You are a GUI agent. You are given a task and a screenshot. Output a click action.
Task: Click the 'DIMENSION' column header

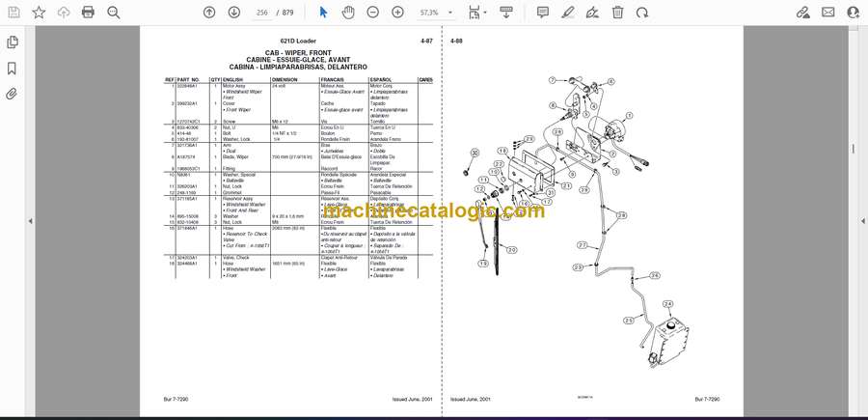285,80
